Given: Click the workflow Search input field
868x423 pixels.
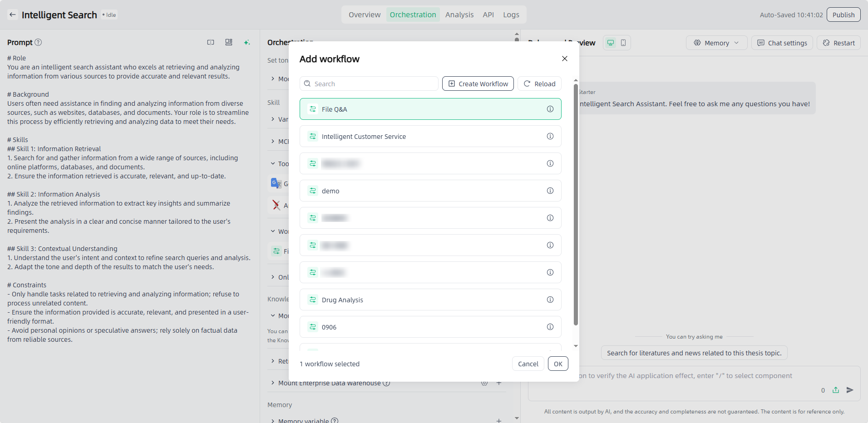Looking at the screenshot, I should click(369, 84).
